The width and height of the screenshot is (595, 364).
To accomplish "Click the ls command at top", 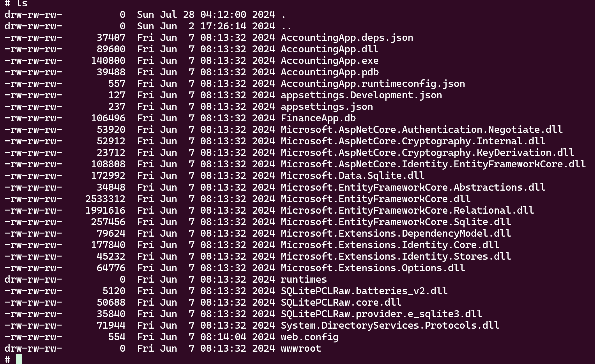I will (x=22, y=3).
